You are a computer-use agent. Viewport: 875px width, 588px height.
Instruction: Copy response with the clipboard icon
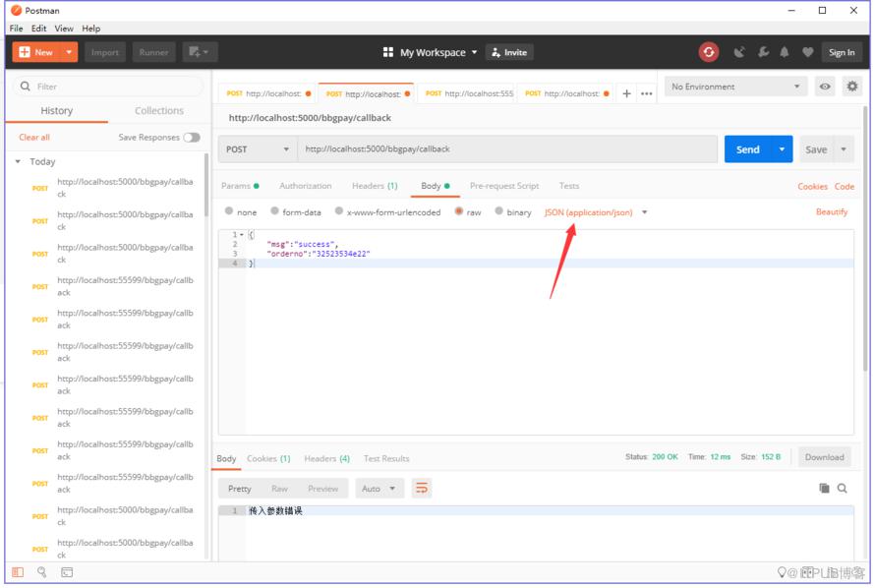pos(824,489)
